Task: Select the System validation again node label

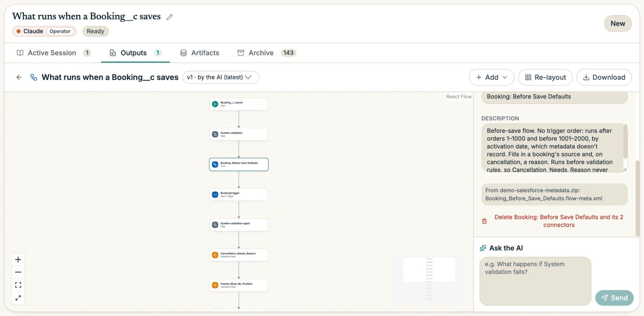Action: [x=235, y=224]
